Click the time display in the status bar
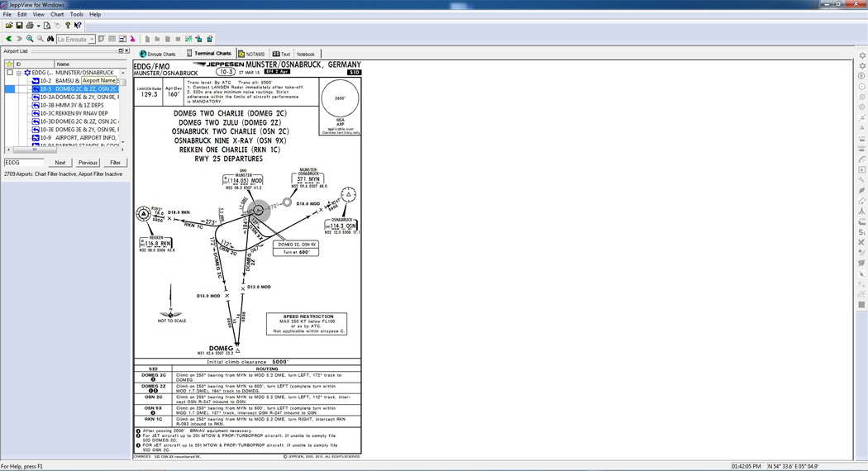 [x=746, y=467]
